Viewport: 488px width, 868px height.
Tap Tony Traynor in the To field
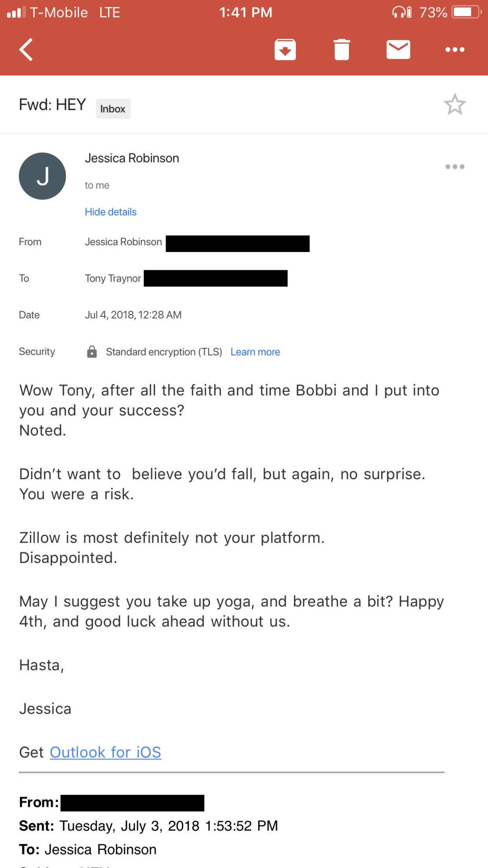click(x=113, y=278)
